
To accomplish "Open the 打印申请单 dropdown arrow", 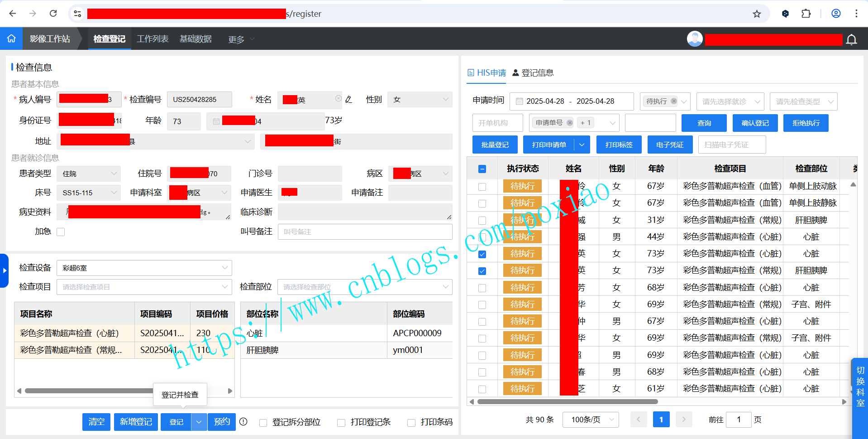I will [582, 145].
